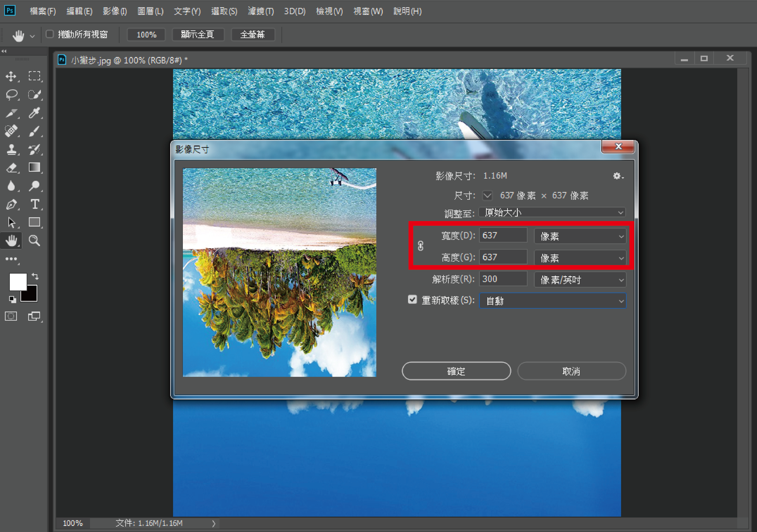Expand the dimensions (尺寸) unit dropdown

[x=487, y=196]
